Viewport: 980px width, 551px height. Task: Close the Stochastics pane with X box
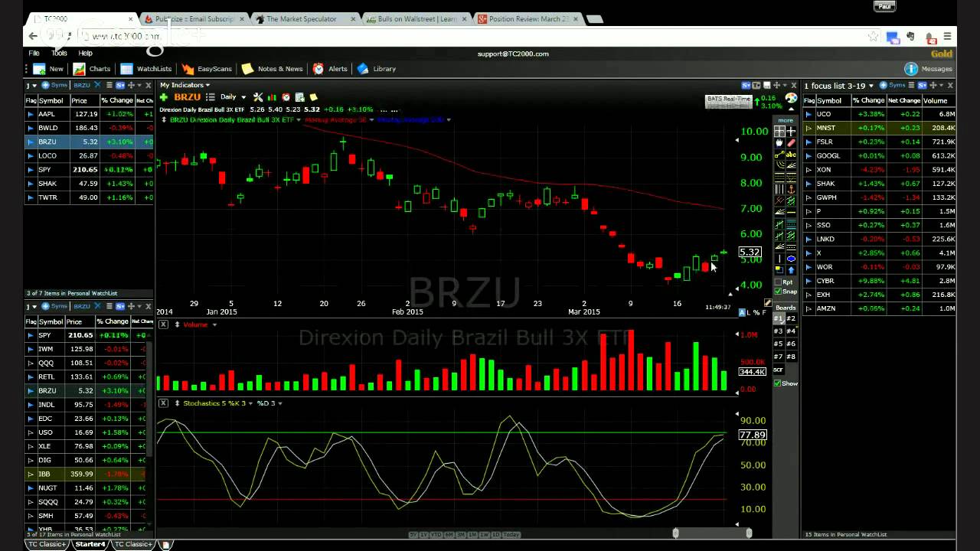point(163,403)
